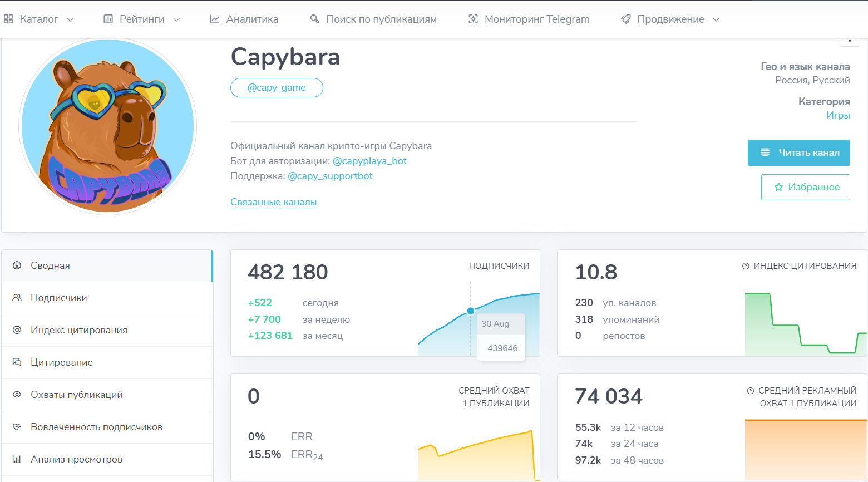This screenshot has height=482, width=868.
Task: Click the Мониторинг Telegram scan icon
Action: pyautogui.click(x=473, y=19)
